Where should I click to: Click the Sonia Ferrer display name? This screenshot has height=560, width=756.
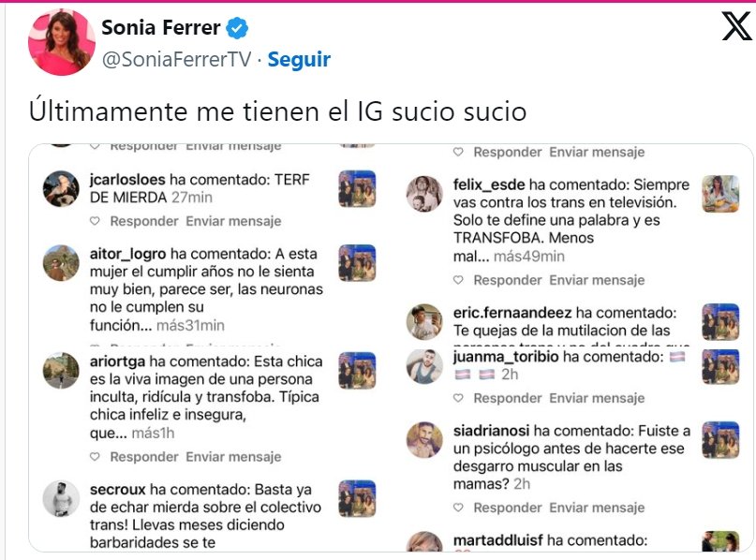(x=160, y=28)
